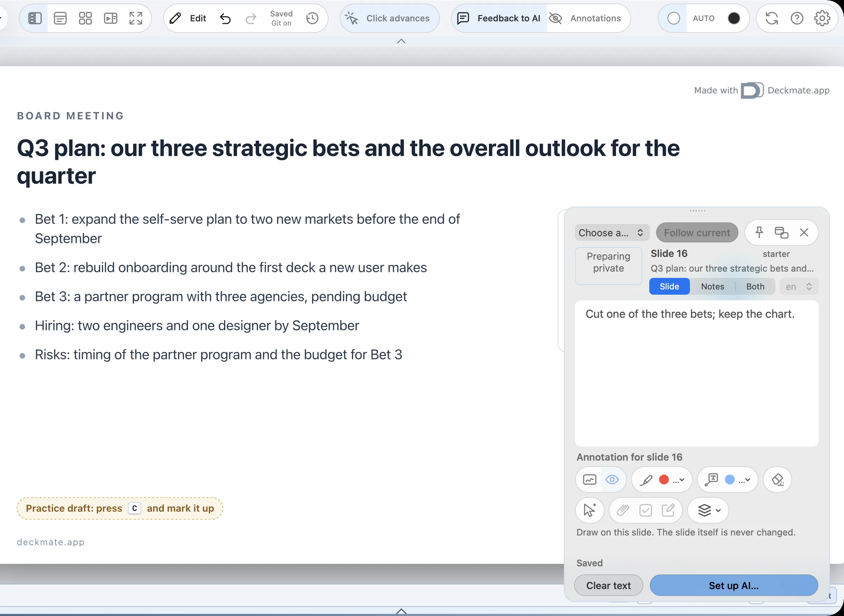Select the eraser annotation tool
The width and height of the screenshot is (844, 616).
coord(777,479)
